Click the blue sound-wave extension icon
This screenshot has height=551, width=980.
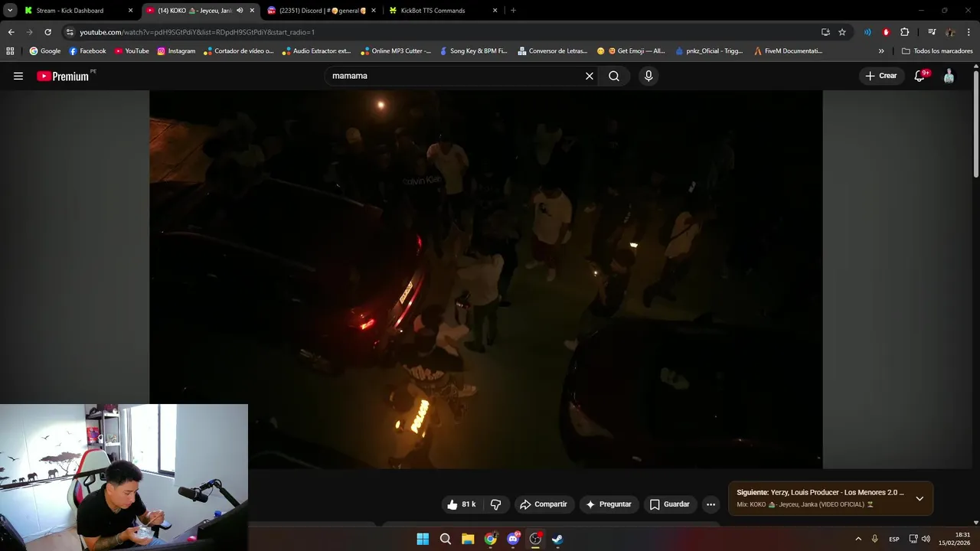pos(867,32)
